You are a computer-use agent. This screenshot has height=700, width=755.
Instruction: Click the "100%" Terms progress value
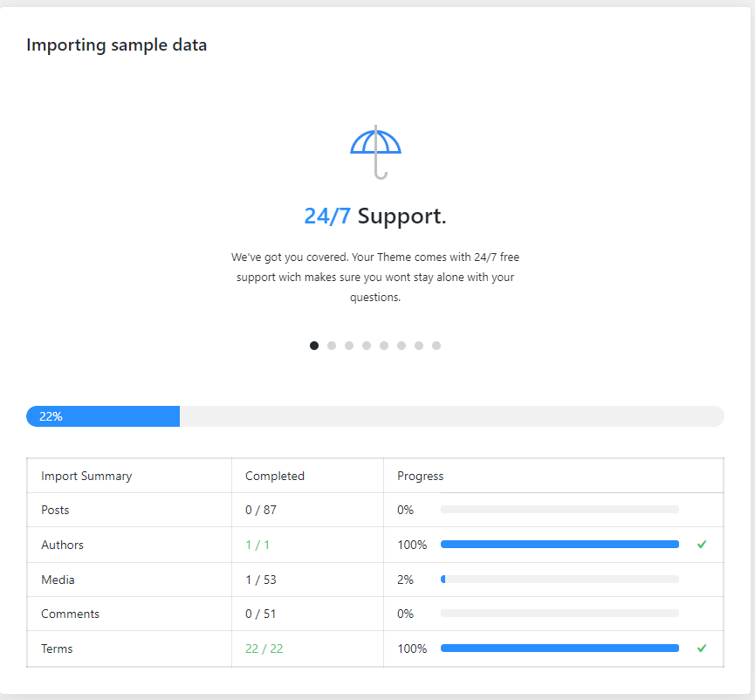pos(412,649)
